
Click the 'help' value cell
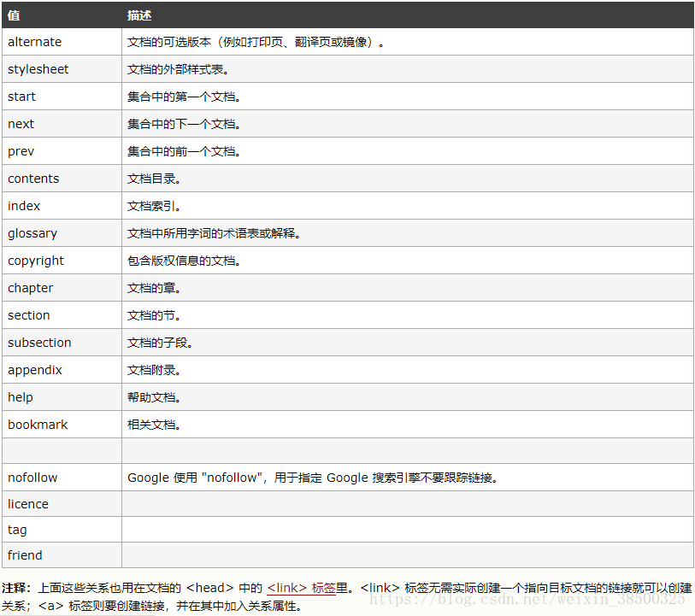point(62,397)
